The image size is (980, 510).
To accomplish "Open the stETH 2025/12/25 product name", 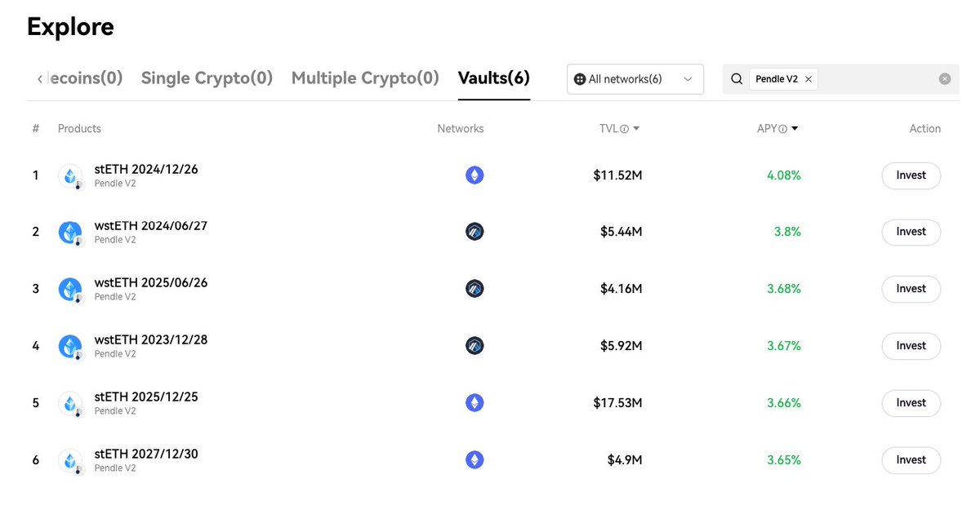I will tap(146, 397).
